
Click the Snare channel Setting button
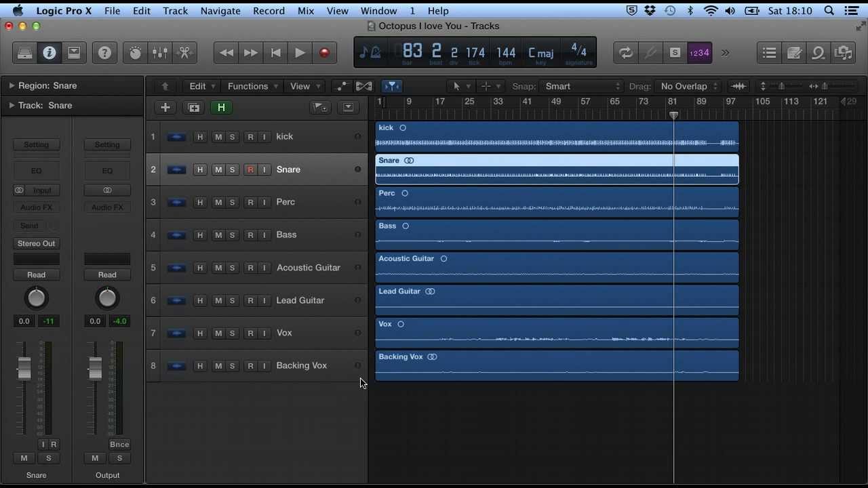click(37, 144)
